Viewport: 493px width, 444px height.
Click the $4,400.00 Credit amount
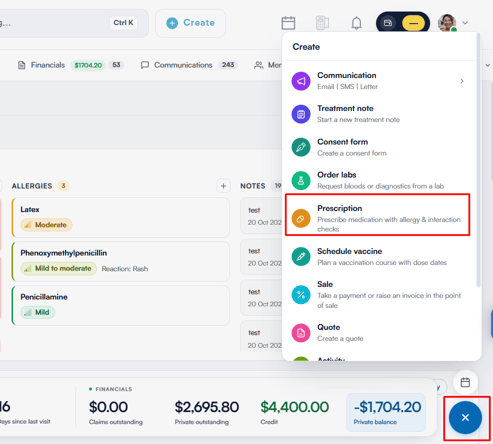294,407
